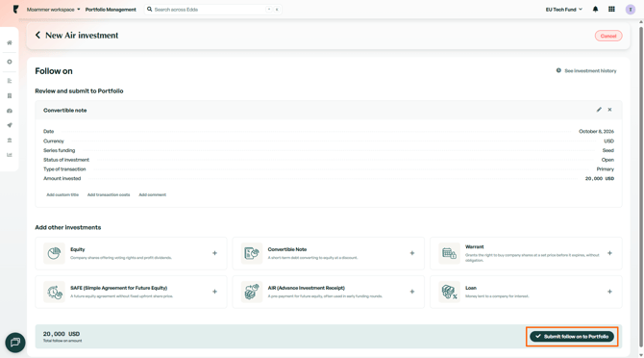Click Add comment
The width and height of the screenshot is (644, 358).
point(153,194)
